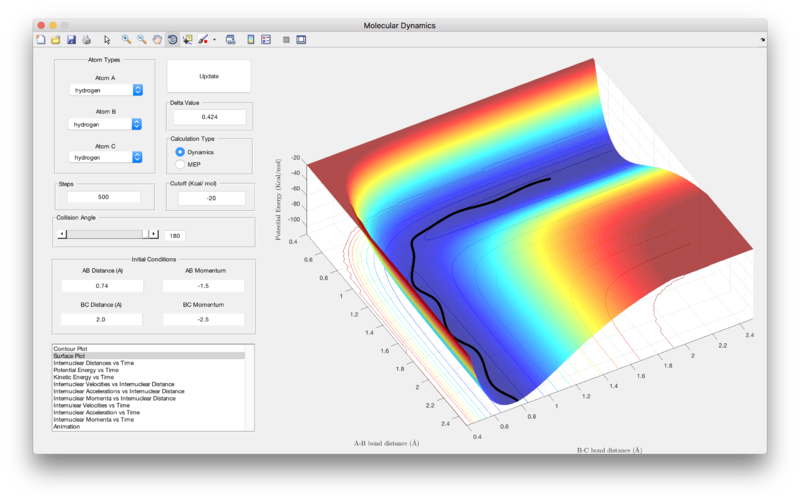Image resolution: width=800 pixels, height=501 pixels.
Task: Save the figure with the floppy disk icon
Action: [x=71, y=39]
